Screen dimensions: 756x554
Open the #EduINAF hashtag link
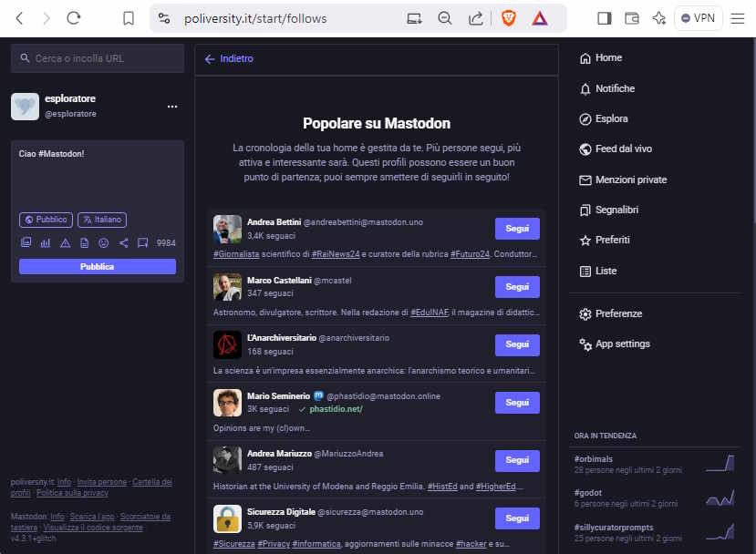point(430,313)
